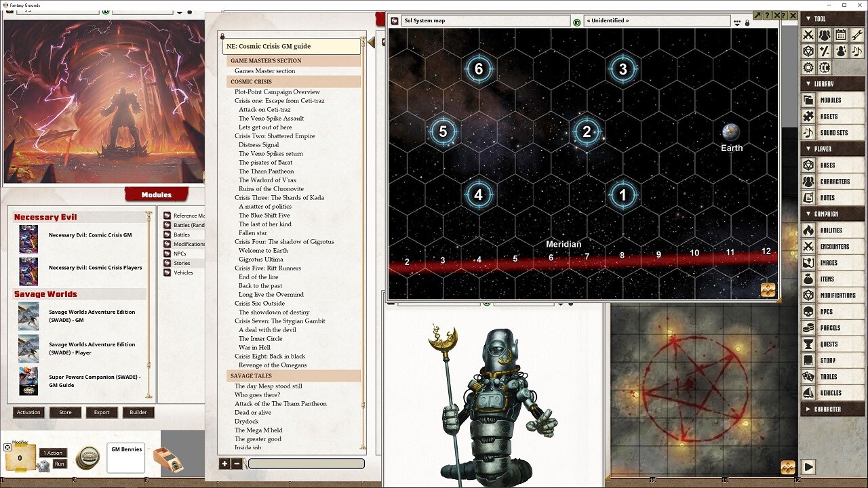Open the Effects tool icon in sidebar
868x488 pixels.
(842, 51)
